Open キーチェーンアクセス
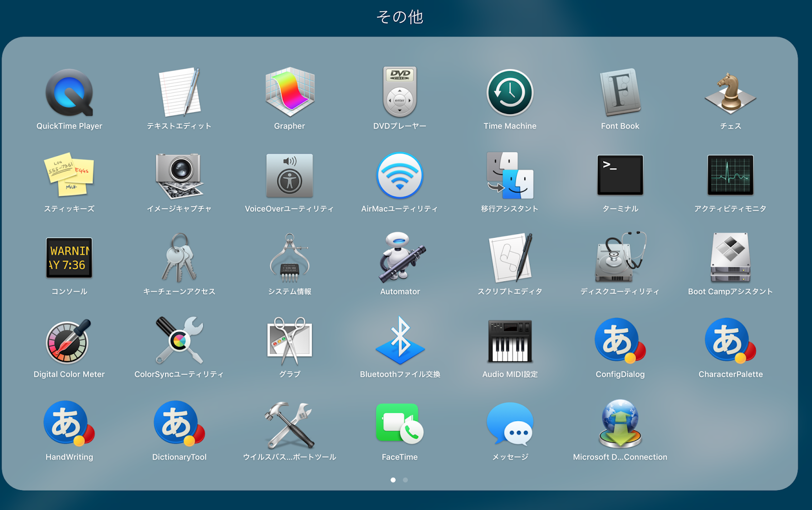The height and width of the screenshot is (510, 812). [x=179, y=258]
